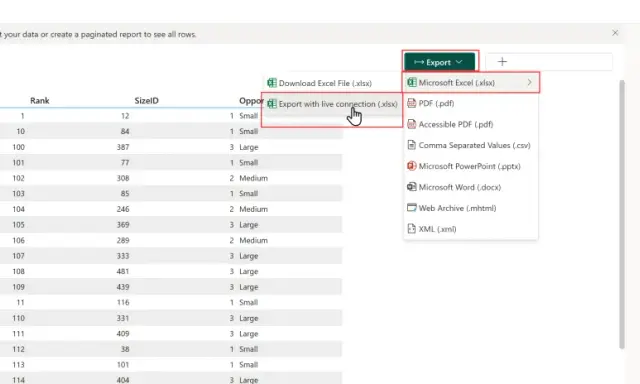Click the Excel icon beside Export with live connection
This screenshot has height=384, width=640.
271,104
